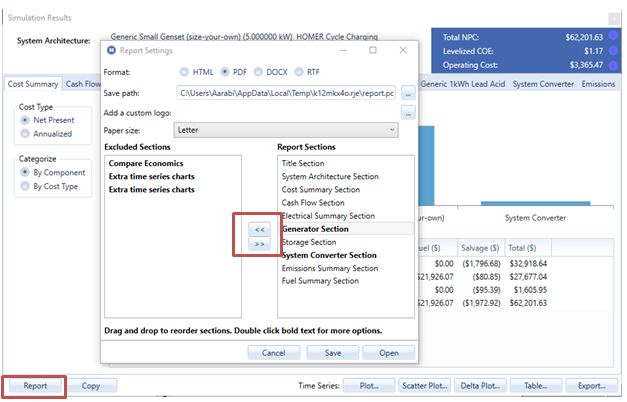
Task: Click the Levelized COE info icon
Action: pos(612,52)
